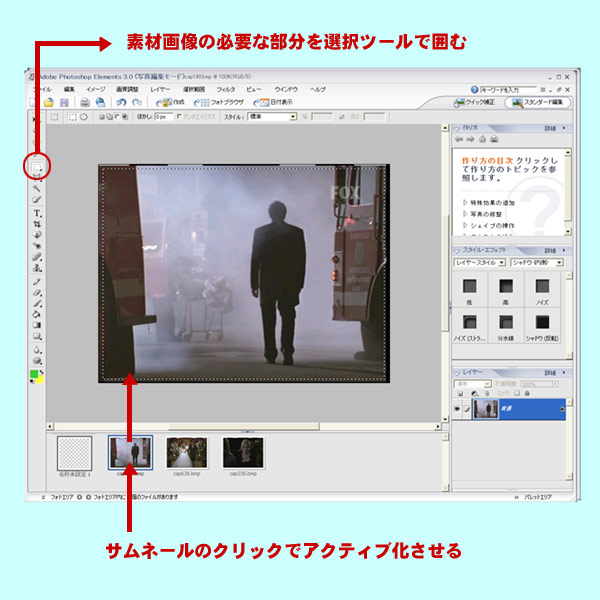The image size is (600, 600).
Task: Open the イメージ menu
Action: point(96,90)
